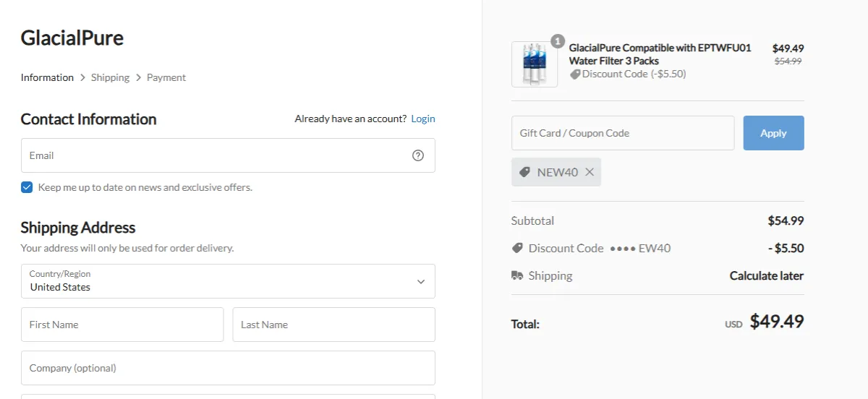Click the Country/Region dropdown chevron arrow
Screen dimensions: 868x399
[x=421, y=281]
